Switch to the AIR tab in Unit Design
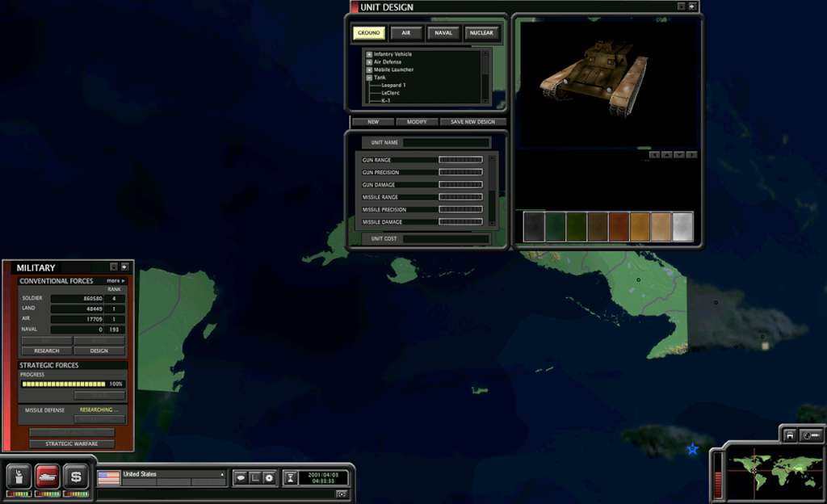 [405, 33]
